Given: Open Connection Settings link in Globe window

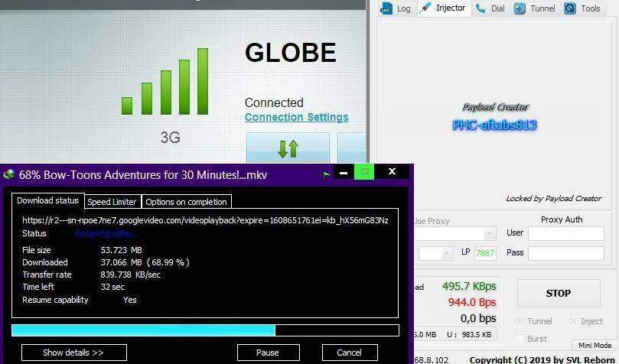Looking at the screenshot, I should pyautogui.click(x=296, y=117).
